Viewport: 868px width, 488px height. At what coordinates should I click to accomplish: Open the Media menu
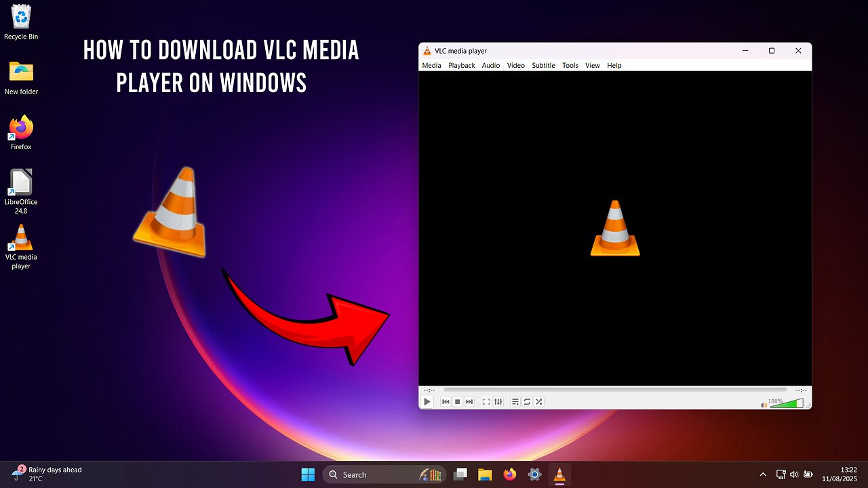point(431,66)
